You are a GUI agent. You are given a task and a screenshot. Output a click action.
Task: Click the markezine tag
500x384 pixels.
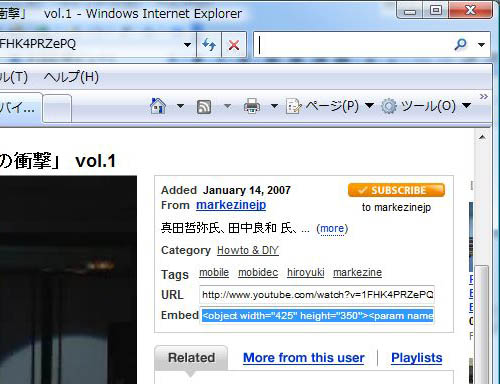coord(357,272)
